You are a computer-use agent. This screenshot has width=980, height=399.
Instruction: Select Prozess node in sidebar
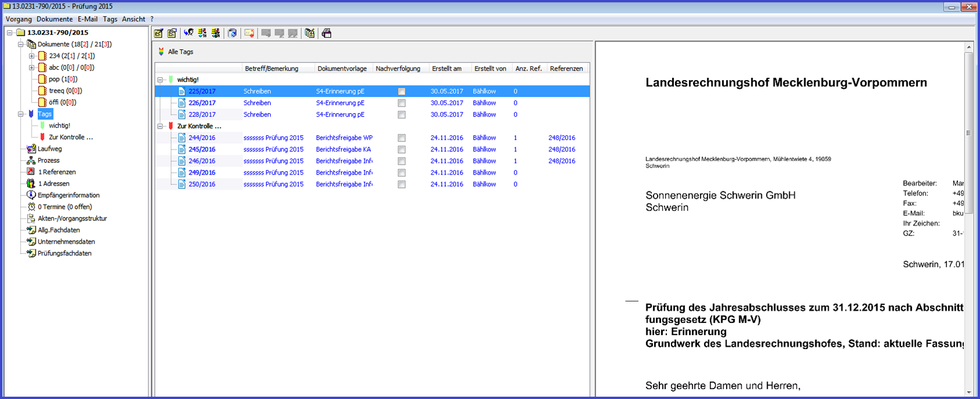[x=48, y=160]
